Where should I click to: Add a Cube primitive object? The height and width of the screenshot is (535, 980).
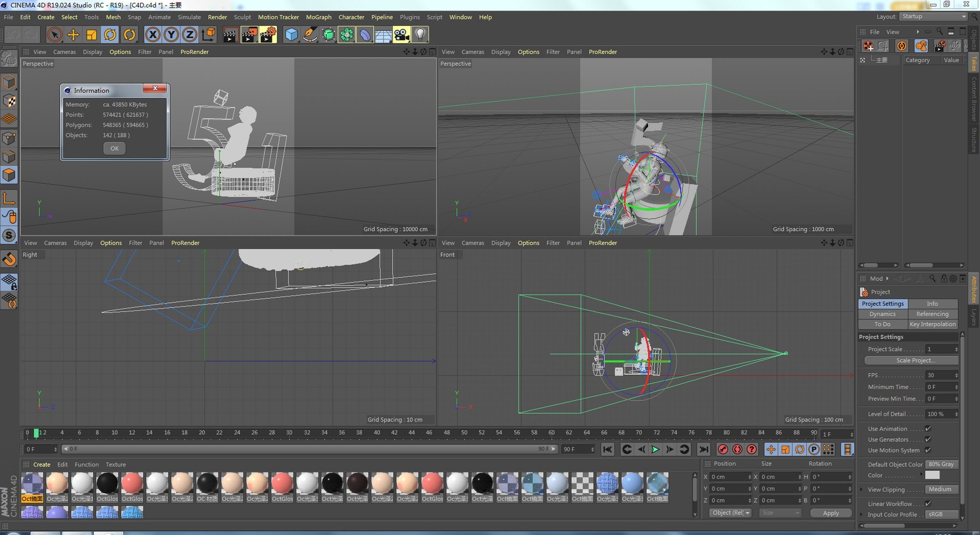(291, 35)
